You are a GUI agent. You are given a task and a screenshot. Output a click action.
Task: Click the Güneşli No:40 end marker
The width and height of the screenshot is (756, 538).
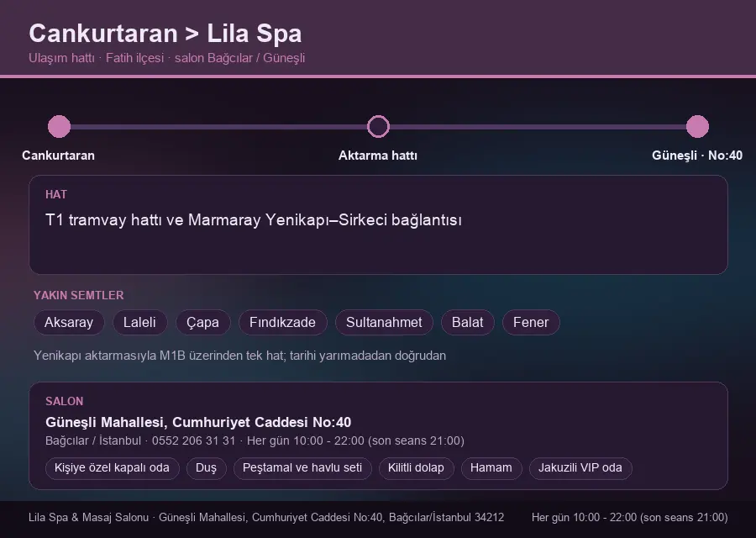pyautogui.click(x=697, y=126)
